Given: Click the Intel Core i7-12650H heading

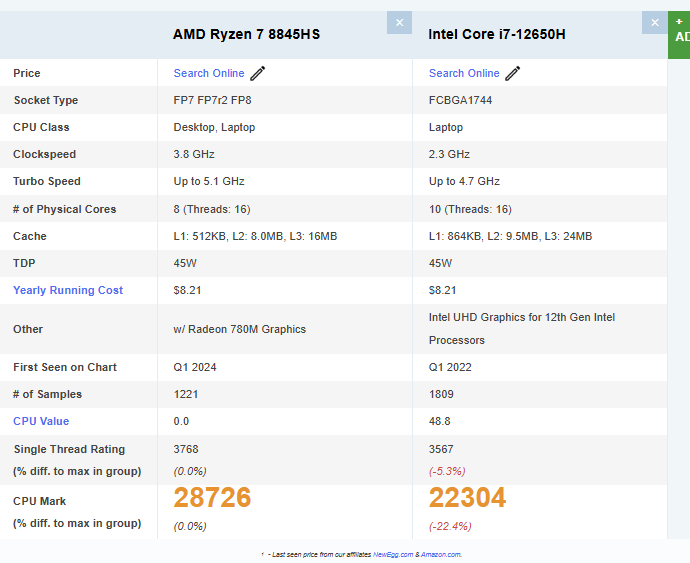Looking at the screenshot, I should tap(497, 34).
